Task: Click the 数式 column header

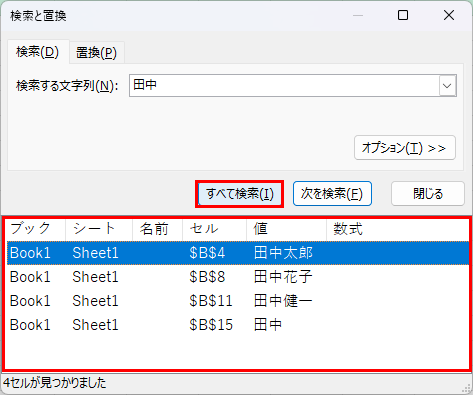Action: pos(398,229)
